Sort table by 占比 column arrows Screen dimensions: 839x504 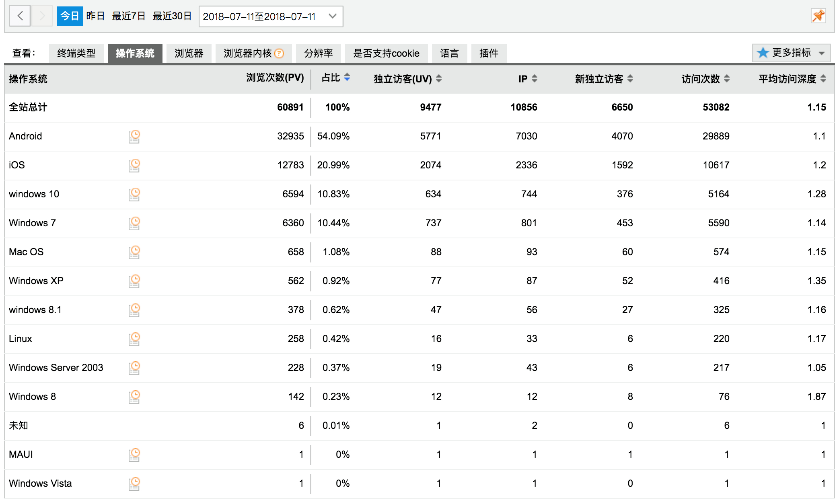(347, 77)
